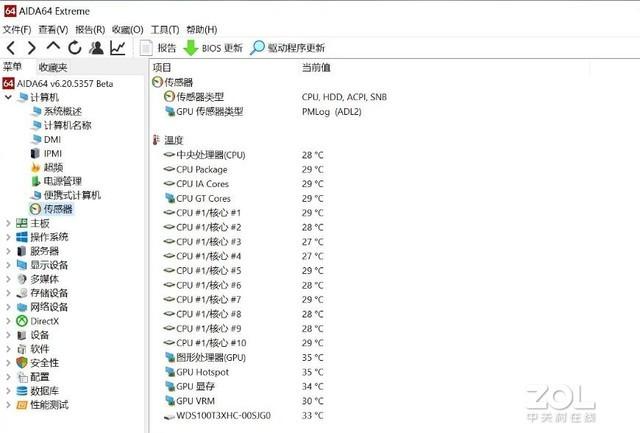Click the 当前值 column header
Viewport: 640px width, 433px height.
pos(316,68)
